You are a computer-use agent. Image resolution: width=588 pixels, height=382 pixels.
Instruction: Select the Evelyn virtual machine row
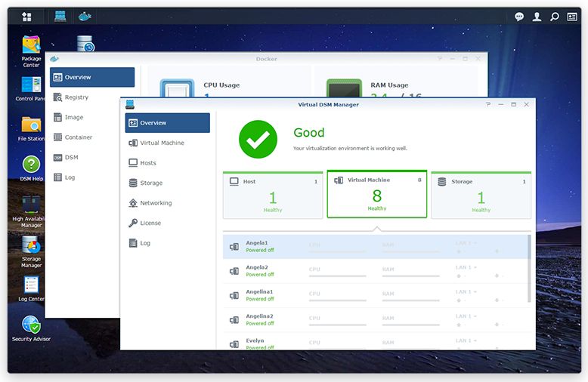click(x=375, y=341)
